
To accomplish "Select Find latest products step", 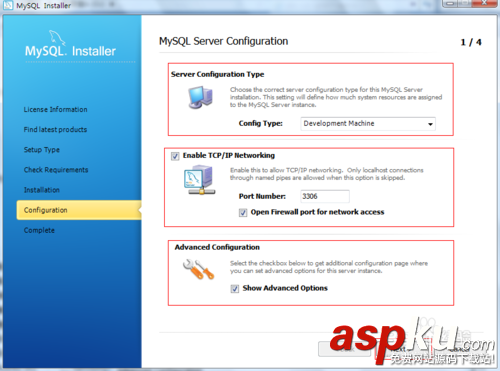I will (55, 129).
